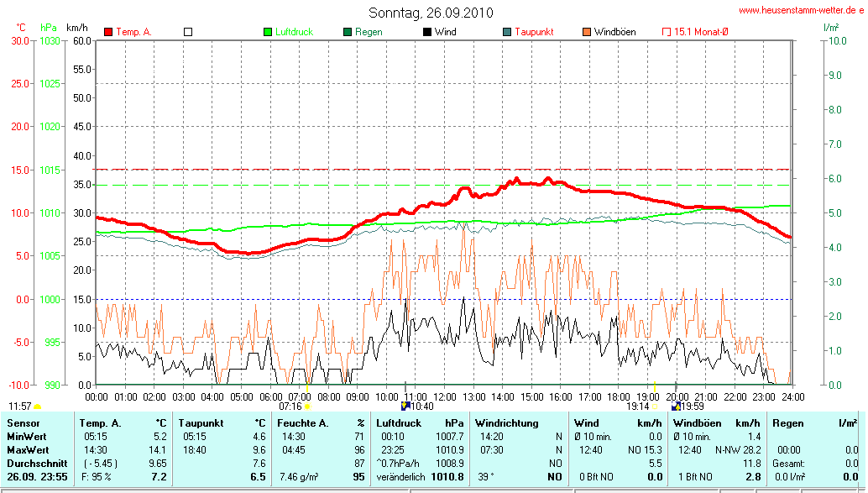Click the 12:00 label on the time axis
The image size is (868, 493).
(x=444, y=396)
